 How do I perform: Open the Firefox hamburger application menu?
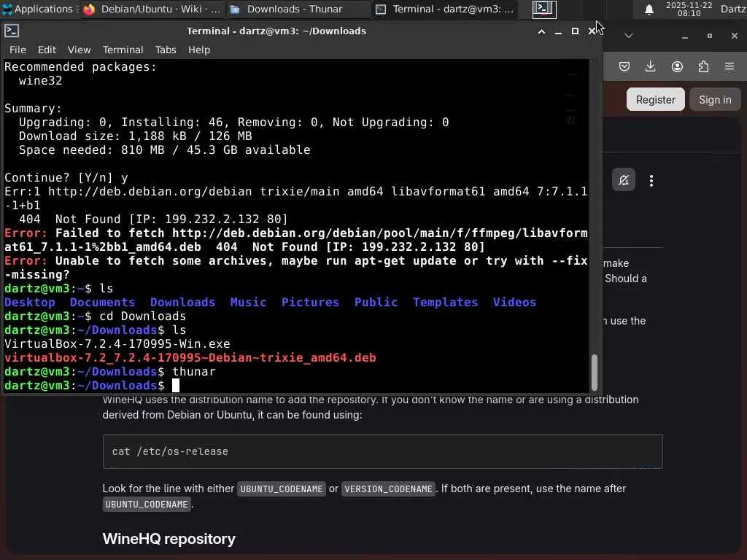coord(729,66)
